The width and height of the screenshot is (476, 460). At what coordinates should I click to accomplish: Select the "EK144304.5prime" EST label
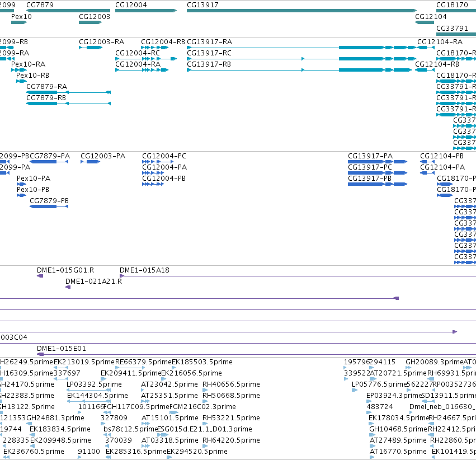[x=97, y=395]
